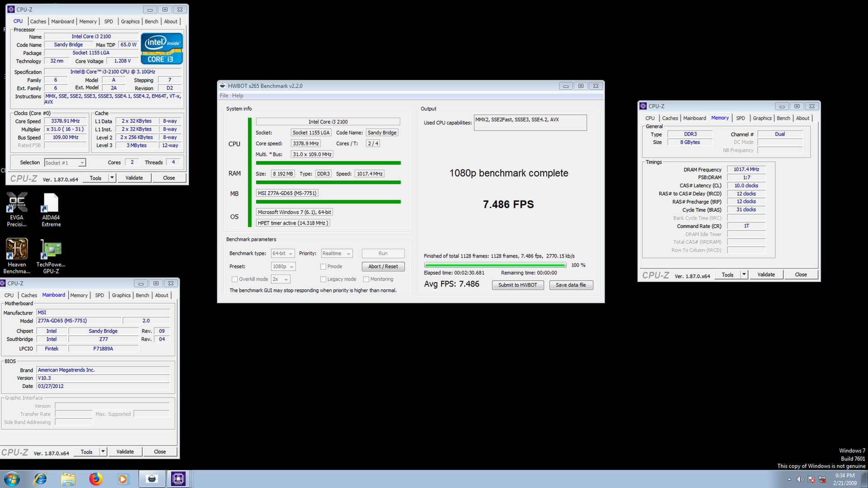
Task: Click the CPU-Z Memory window title icon
Action: [643, 106]
